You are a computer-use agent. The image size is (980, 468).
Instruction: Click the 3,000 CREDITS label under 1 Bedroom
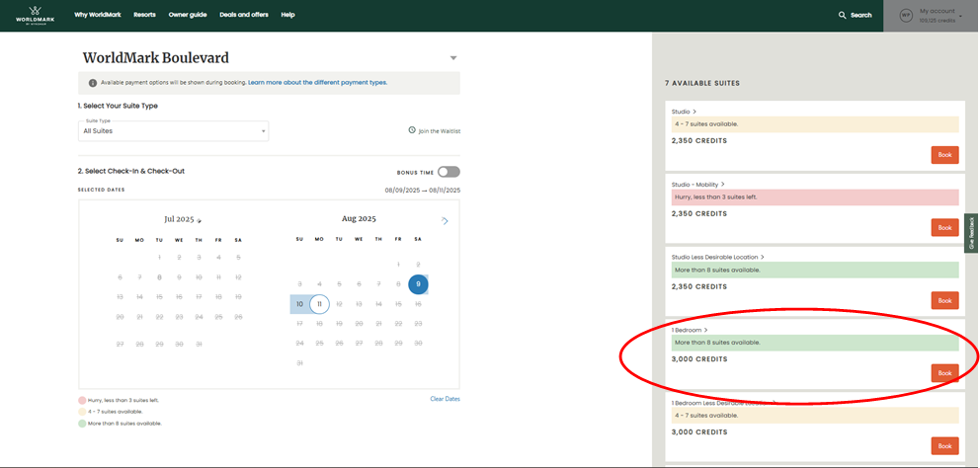699,359
